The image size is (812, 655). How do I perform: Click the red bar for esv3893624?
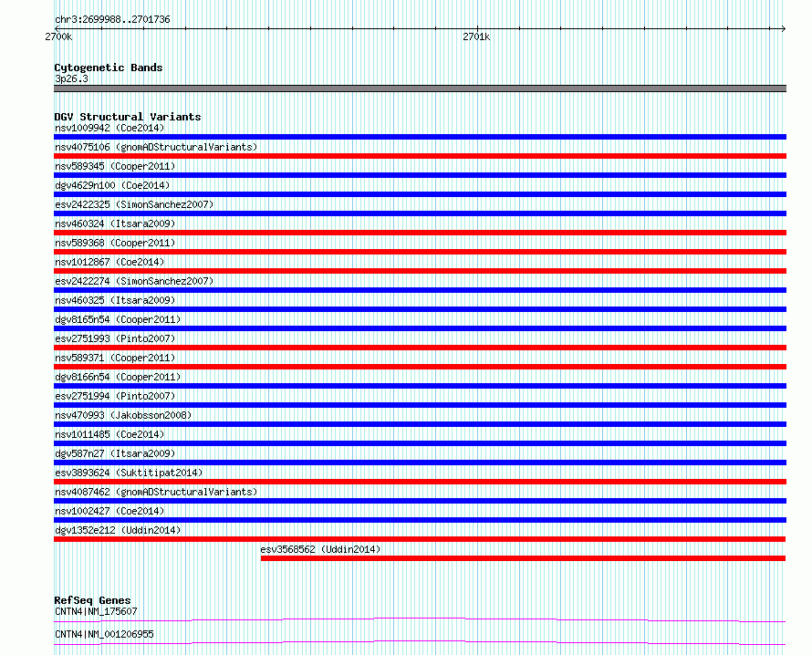click(x=420, y=482)
